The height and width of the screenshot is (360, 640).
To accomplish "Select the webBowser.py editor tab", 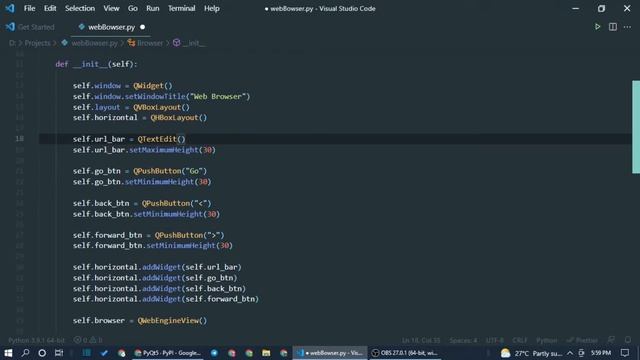I will [x=111, y=27].
